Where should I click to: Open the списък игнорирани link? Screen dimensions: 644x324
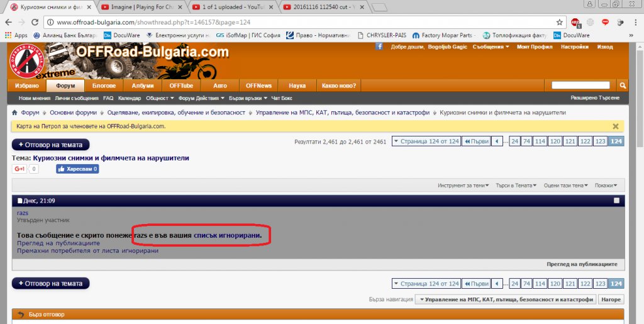[227, 236]
